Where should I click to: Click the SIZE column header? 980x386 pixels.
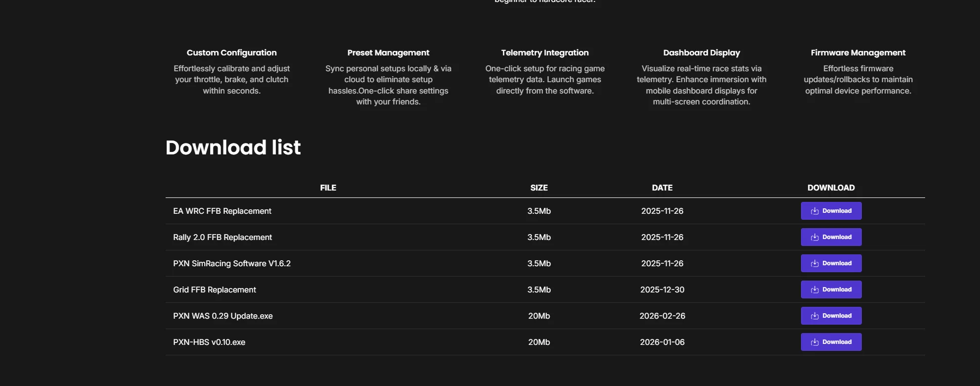pyautogui.click(x=539, y=188)
